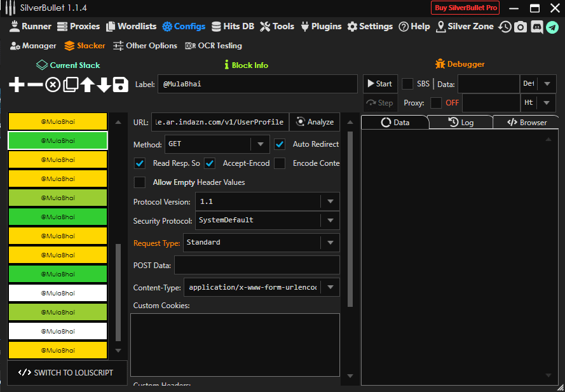The image size is (565, 392).
Task: Open the Wordlists section
Action: point(131,26)
